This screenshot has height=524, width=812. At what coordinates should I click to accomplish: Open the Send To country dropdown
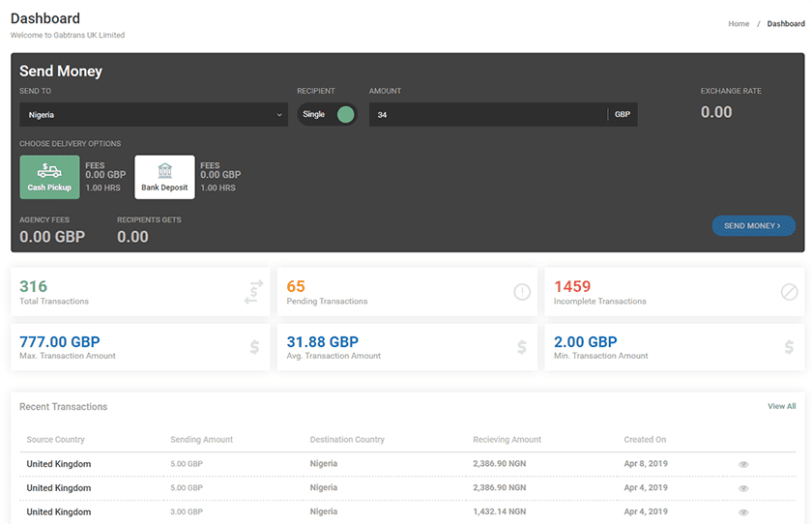[154, 115]
